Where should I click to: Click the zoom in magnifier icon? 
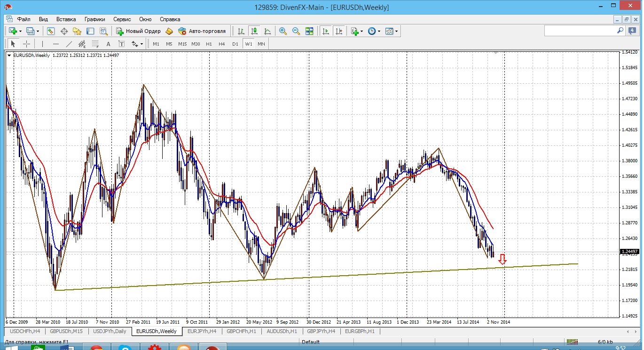click(x=283, y=31)
